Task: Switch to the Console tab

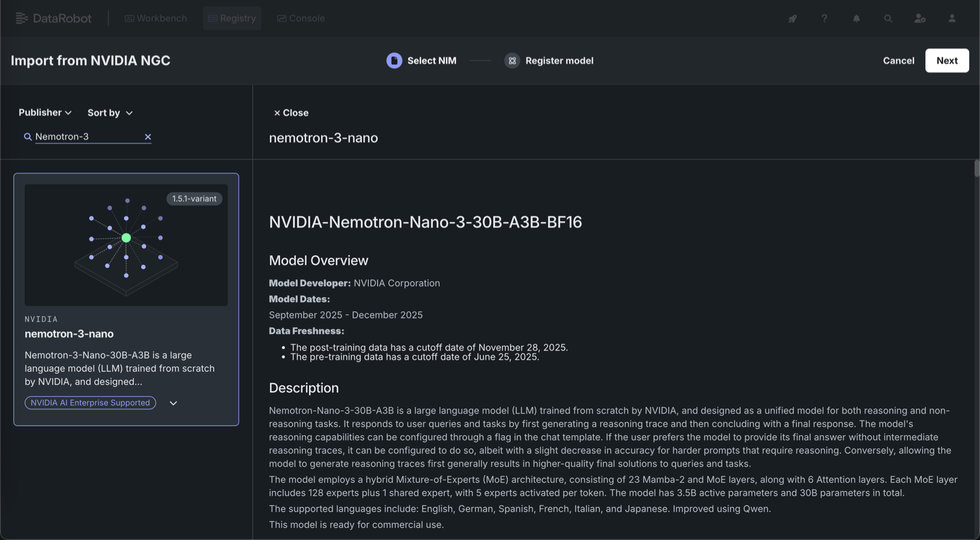Action: point(301,18)
